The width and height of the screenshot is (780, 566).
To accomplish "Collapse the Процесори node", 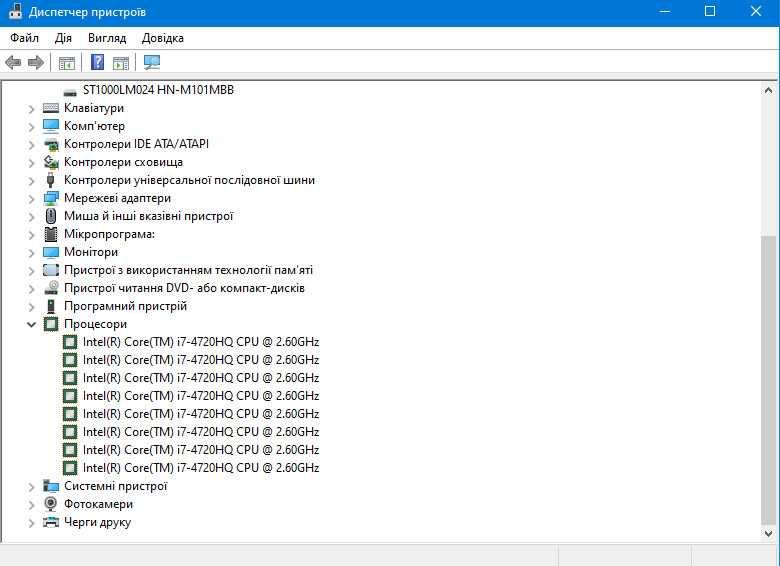I will (x=31, y=324).
